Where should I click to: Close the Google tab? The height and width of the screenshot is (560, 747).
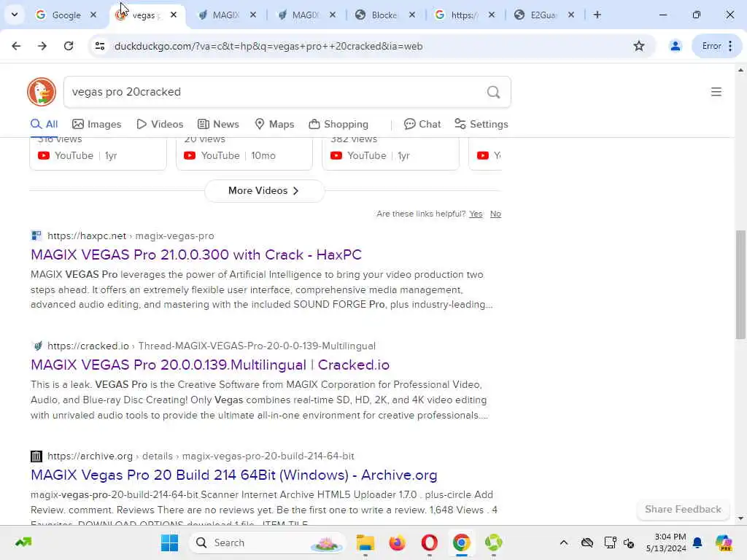pos(93,15)
